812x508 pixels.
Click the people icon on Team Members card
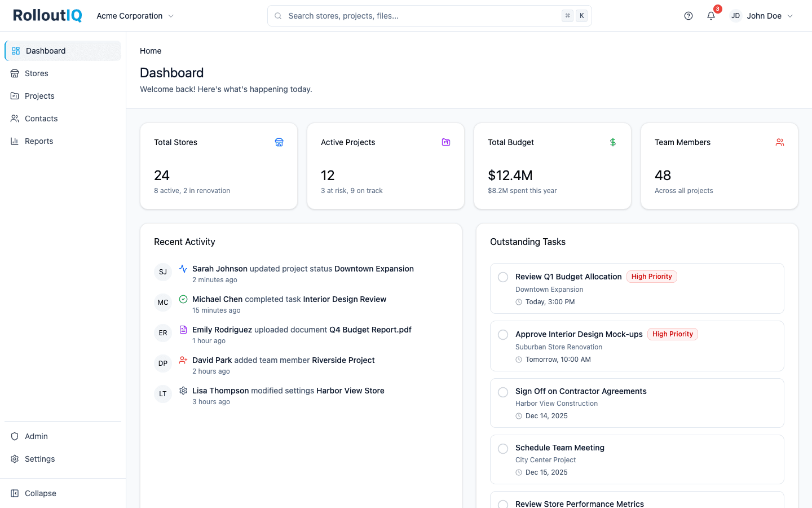pos(780,142)
